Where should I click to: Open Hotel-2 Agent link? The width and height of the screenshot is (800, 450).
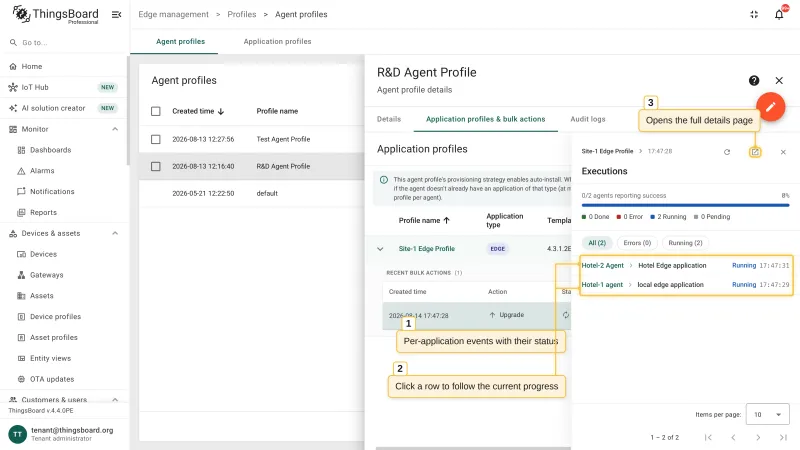[x=603, y=265]
